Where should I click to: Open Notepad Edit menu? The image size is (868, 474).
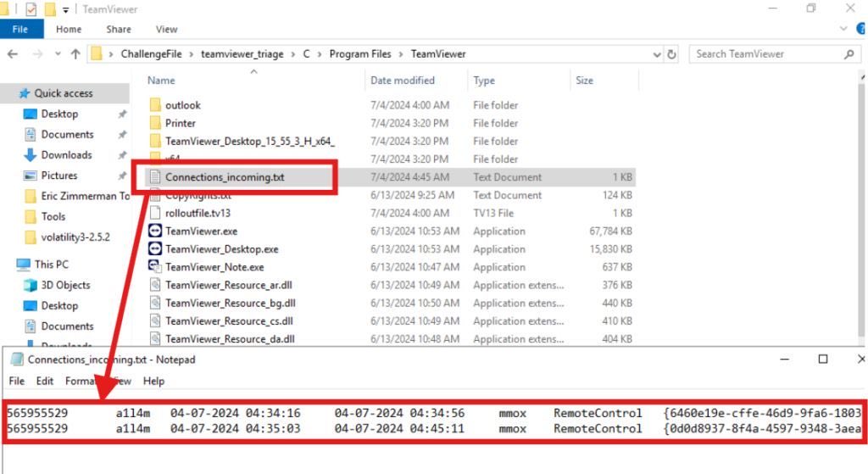coord(45,381)
